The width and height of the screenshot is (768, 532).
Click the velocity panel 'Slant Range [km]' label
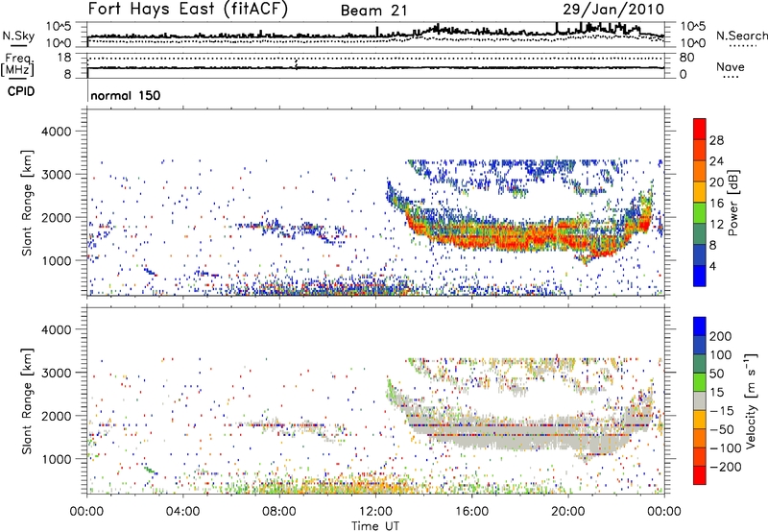click(x=27, y=401)
